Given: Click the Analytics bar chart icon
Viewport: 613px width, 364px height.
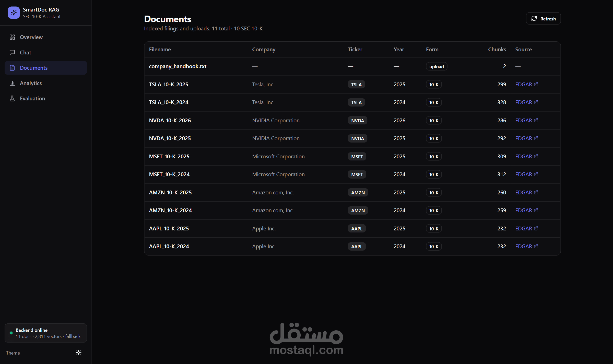Looking at the screenshot, I should click(12, 83).
